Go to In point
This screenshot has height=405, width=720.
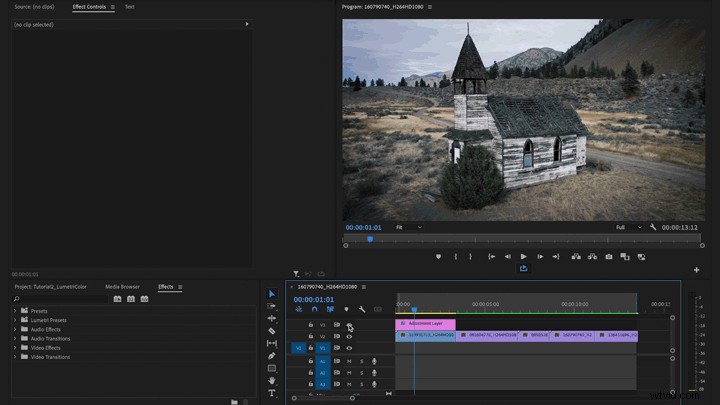click(x=491, y=257)
